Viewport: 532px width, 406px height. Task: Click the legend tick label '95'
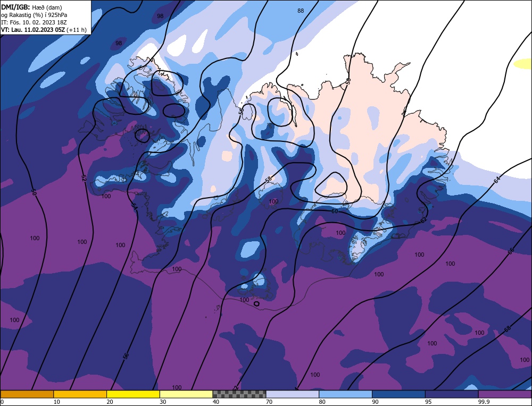(x=429, y=402)
